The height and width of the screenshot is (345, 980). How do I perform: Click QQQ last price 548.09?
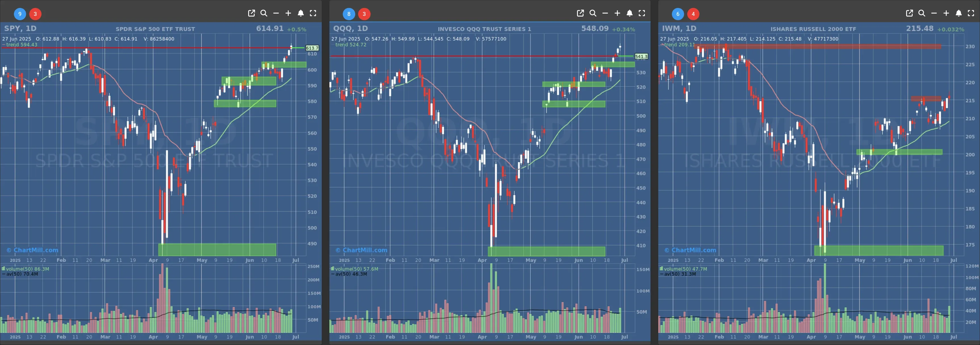click(595, 28)
